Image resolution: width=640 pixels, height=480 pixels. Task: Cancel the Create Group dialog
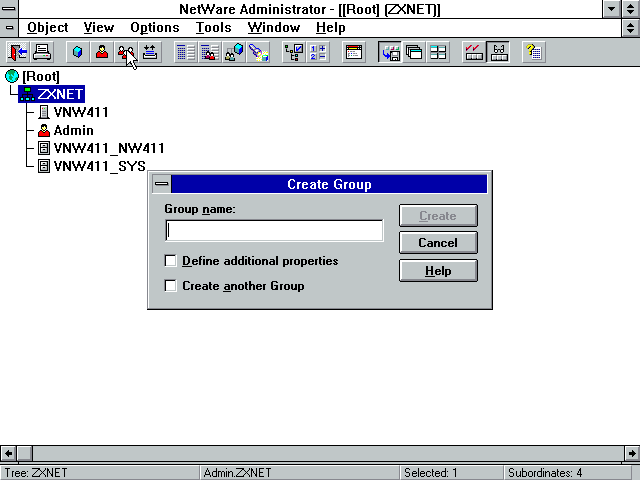[438, 243]
